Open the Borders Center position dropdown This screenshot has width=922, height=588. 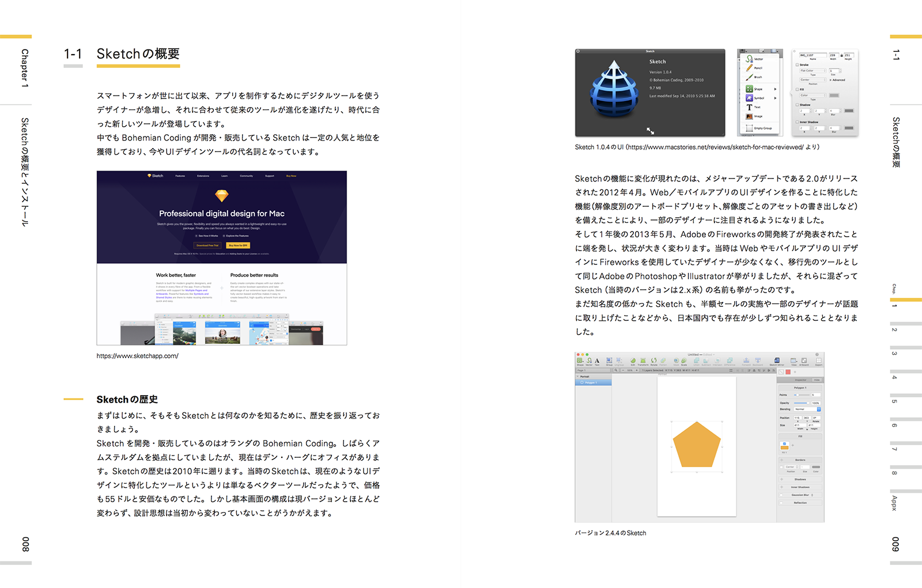[792, 467]
